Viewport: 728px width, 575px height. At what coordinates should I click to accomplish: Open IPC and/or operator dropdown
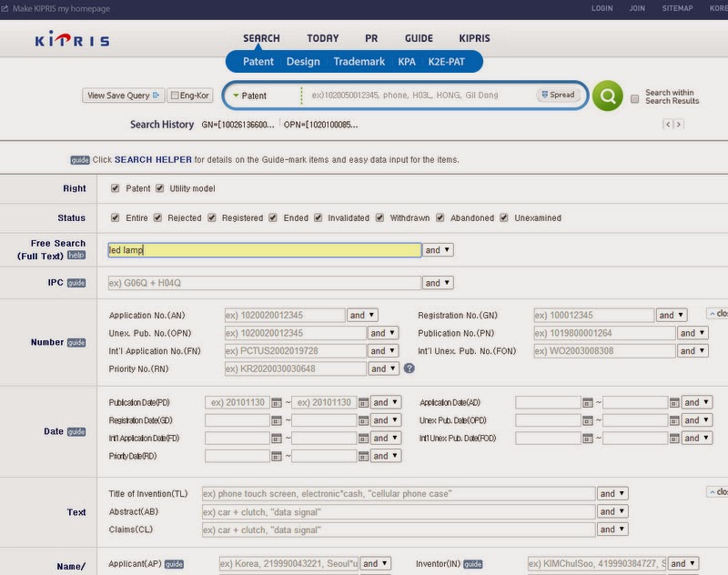click(438, 283)
